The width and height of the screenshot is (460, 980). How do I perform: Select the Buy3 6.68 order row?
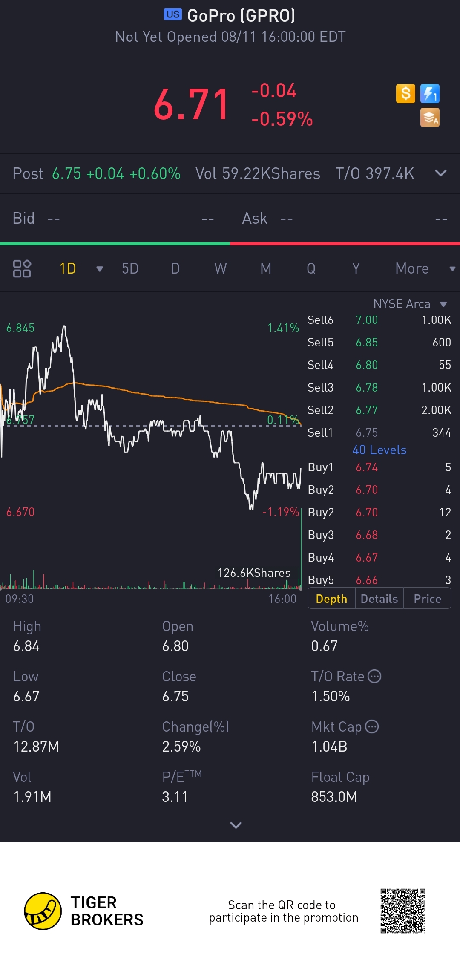[x=379, y=535]
